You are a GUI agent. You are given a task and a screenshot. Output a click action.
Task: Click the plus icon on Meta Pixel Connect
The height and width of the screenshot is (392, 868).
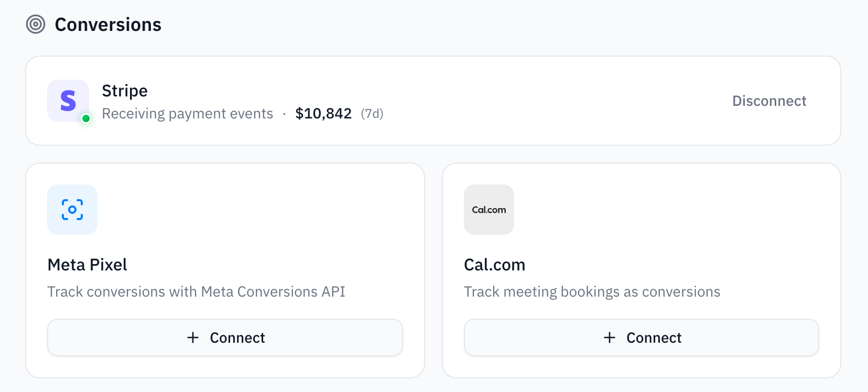click(x=193, y=337)
